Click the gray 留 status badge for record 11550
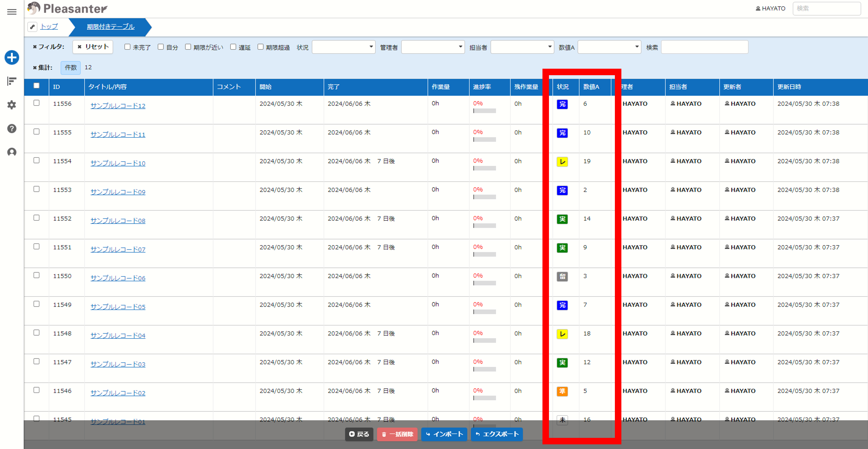The image size is (868, 449). [562, 277]
